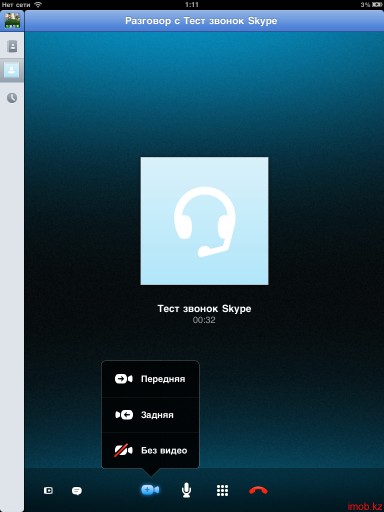Screen dimensions: 384x512
Task: Click the call timer 00:32
Action: (204, 320)
